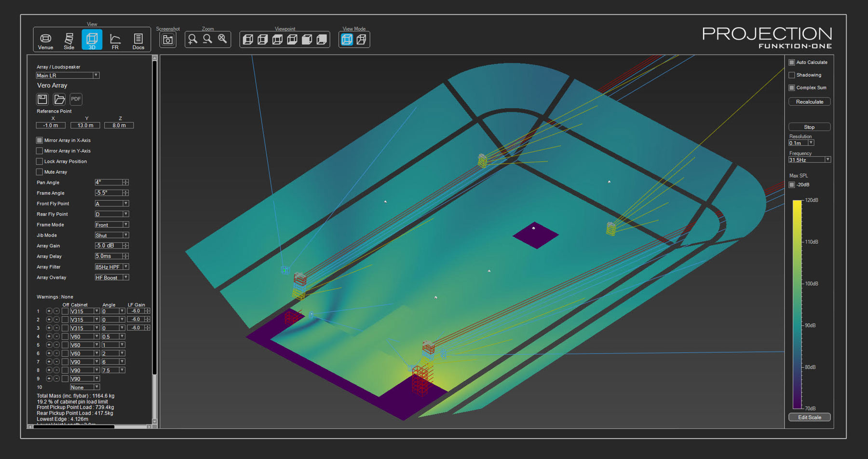Check the Mute Array box
The image size is (868, 459).
pos(40,172)
